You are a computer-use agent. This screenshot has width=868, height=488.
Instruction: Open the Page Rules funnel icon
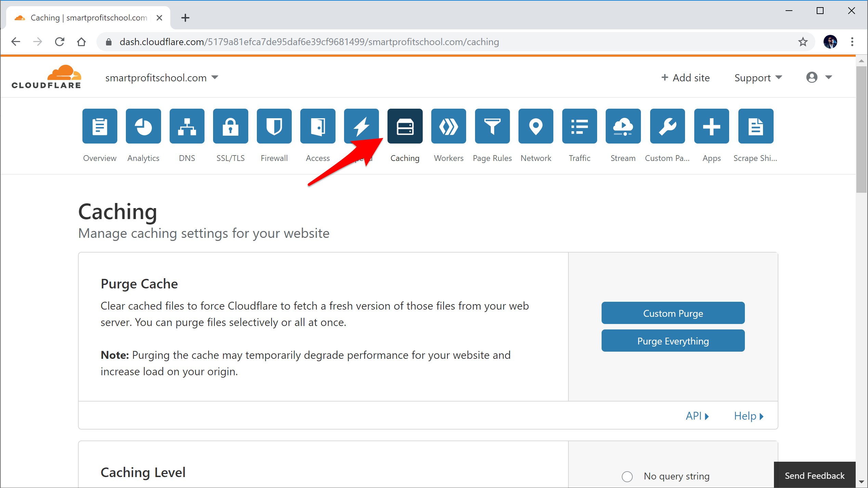[492, 126]
